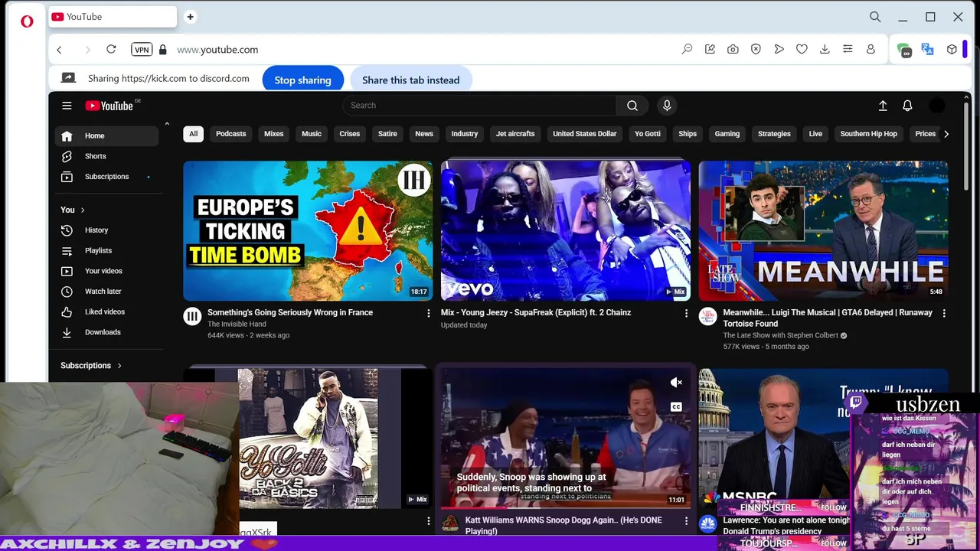
Task: Unmute the Katt Williams preview video
Action: (x=676, y=382)
